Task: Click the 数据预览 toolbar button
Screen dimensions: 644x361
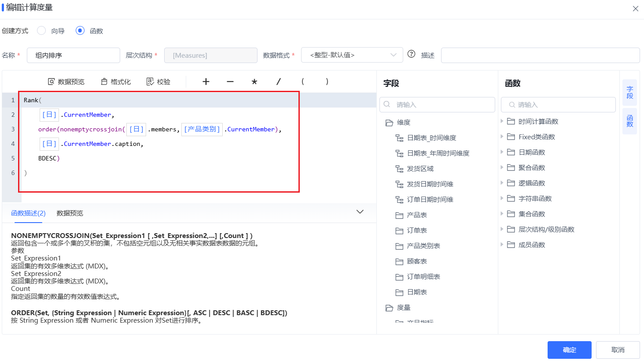Action: pos(66,82)
